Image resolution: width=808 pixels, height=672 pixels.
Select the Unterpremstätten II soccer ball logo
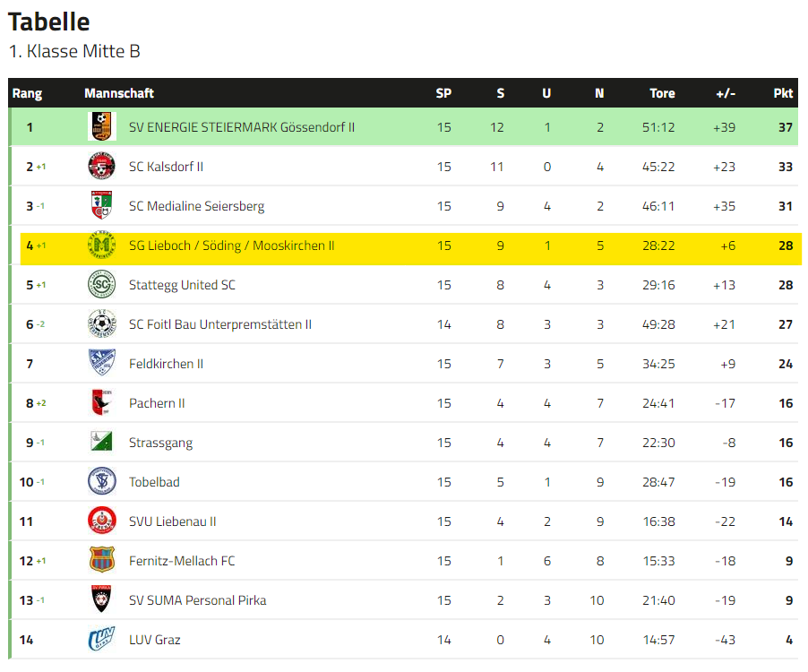101,323
